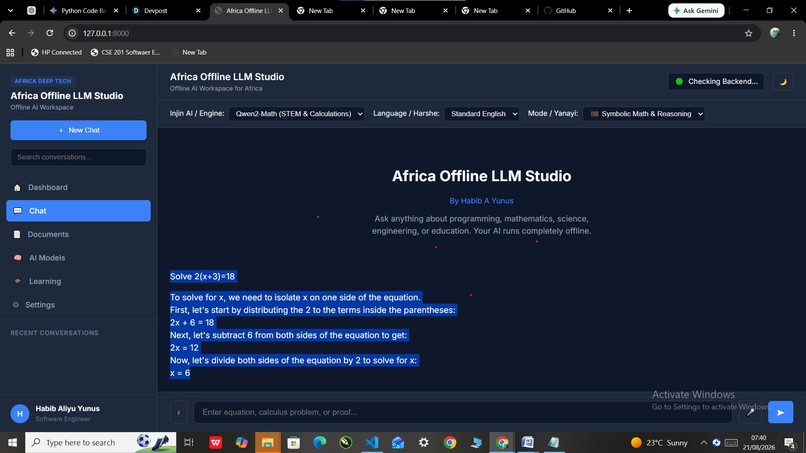806x453 pixels.
Task: Open the Chrome profile avatar
Action: pyautogui.click(x=775, y=33)
